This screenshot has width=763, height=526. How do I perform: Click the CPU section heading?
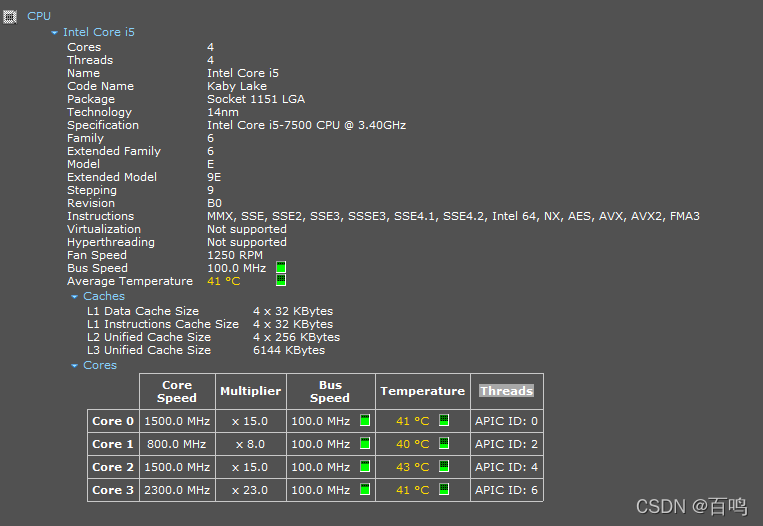click(x=39, y=16)
